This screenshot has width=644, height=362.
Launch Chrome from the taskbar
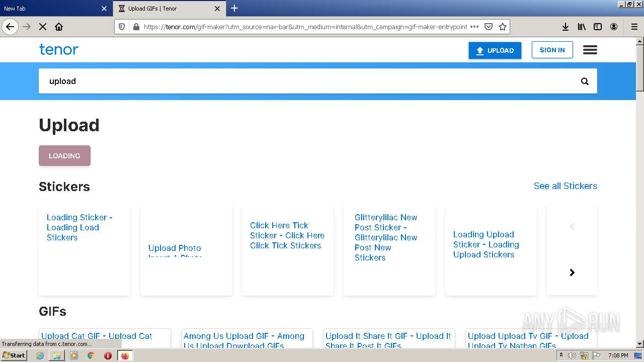pyautogui.click(x=91, y=355)
